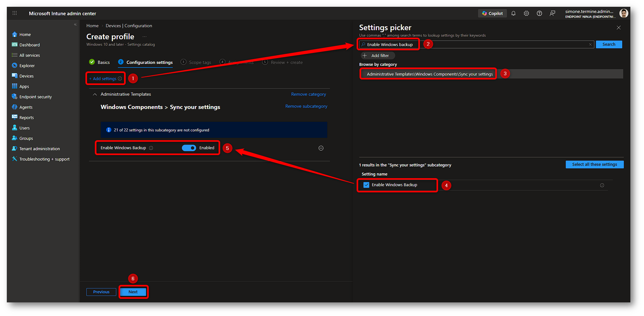This screenshot has height=316, width=644.
Task: Collapse the left navigation sidebar
Action: click(x=75, y=24)
